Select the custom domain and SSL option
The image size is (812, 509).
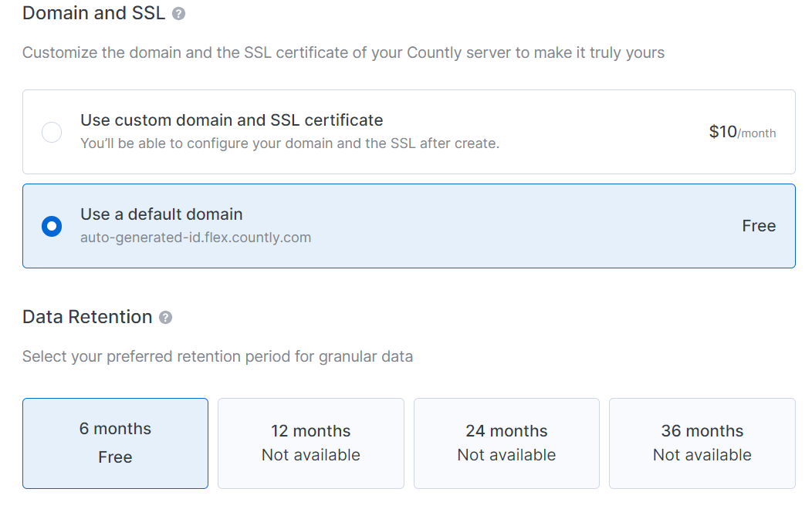click(51, 132)
